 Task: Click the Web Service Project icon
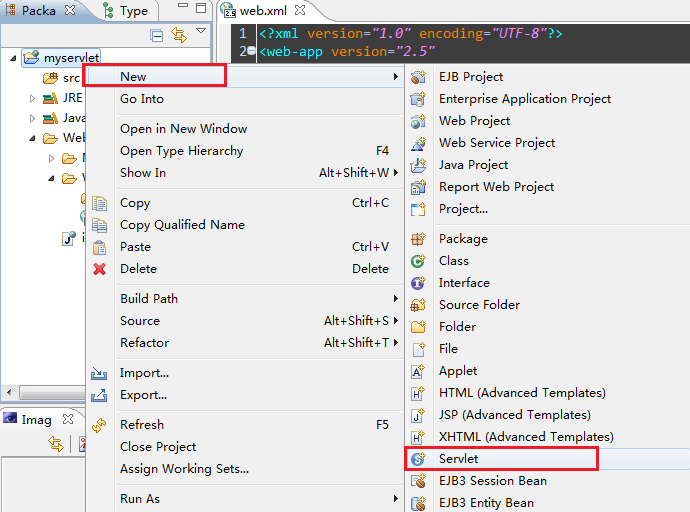(418, 143)
